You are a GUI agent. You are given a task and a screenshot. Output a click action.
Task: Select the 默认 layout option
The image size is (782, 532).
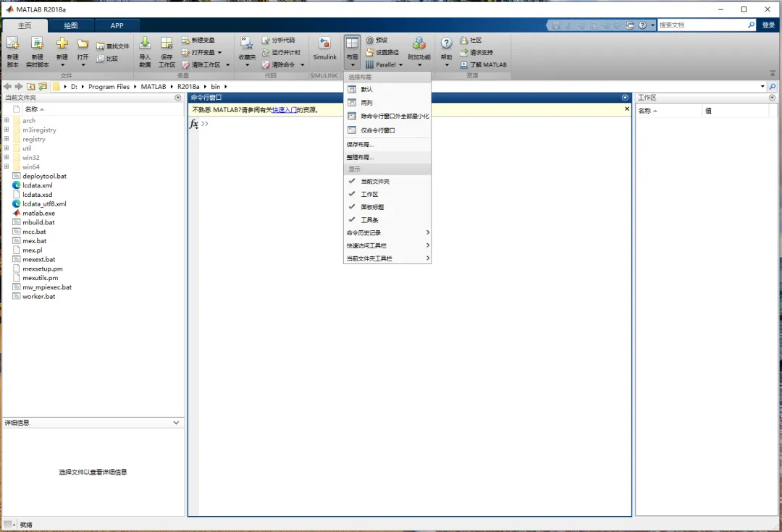[387, 89]
